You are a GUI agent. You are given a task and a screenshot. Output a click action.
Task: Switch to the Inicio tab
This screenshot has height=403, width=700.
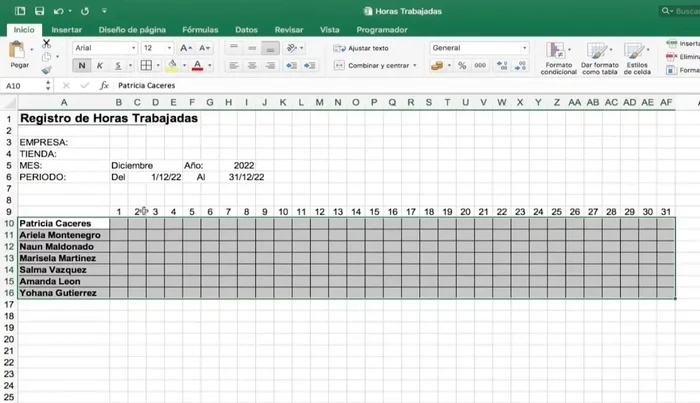24,29
